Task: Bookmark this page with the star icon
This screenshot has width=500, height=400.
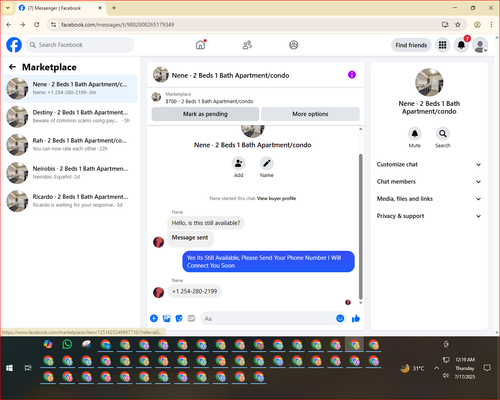Action: (x=458, y=24)
